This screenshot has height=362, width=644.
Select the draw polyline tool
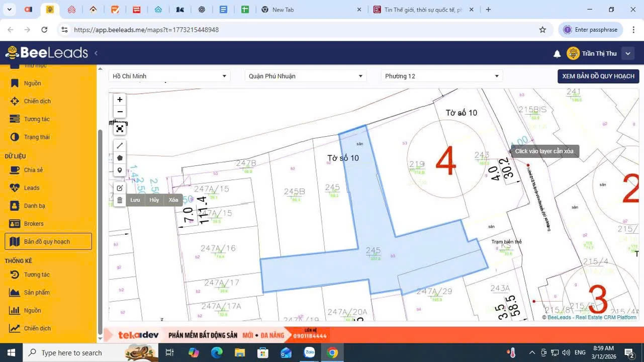coord(120,146)
